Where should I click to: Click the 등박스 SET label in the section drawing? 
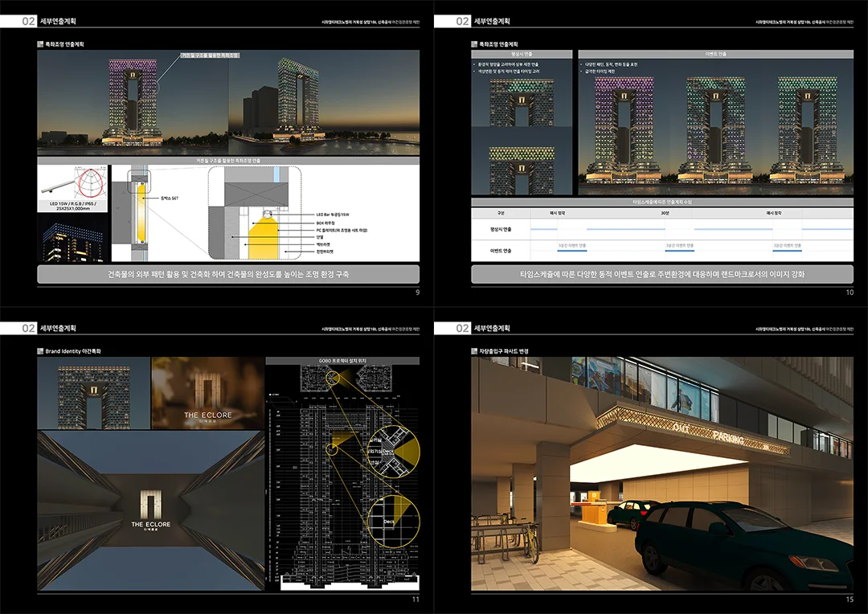tap(170, 197)
